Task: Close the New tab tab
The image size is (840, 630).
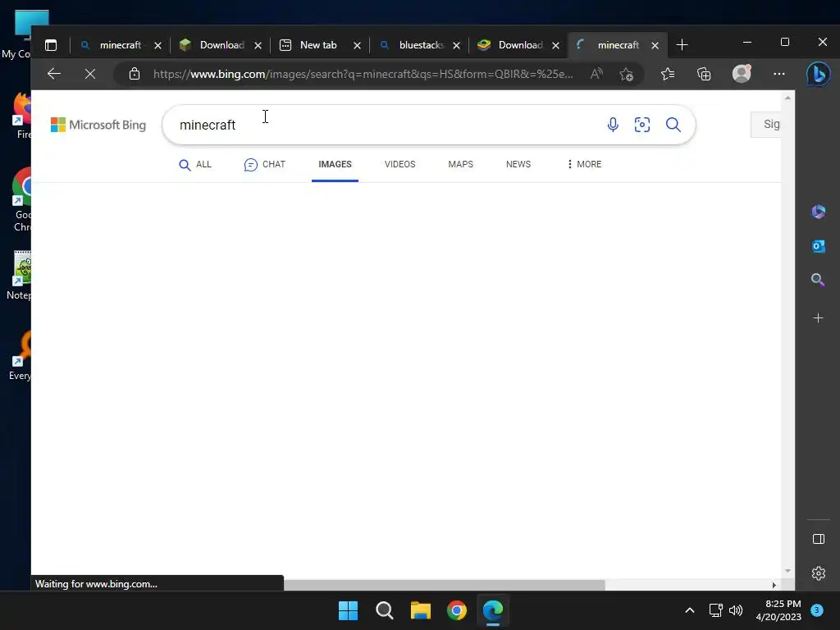Action: coord(358,46)
